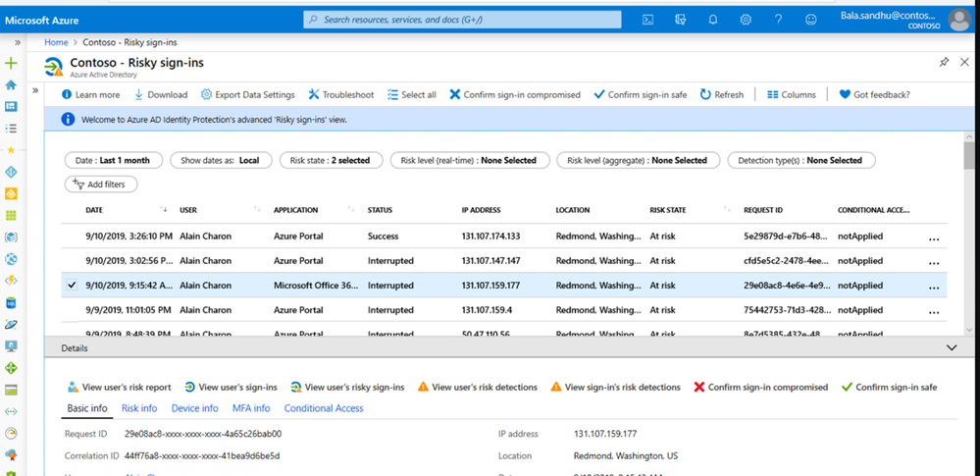Image resolution: width=980 pixels, height=476 pixels.
Task: Open Risk level (real-time) filter
Action: 470,160
